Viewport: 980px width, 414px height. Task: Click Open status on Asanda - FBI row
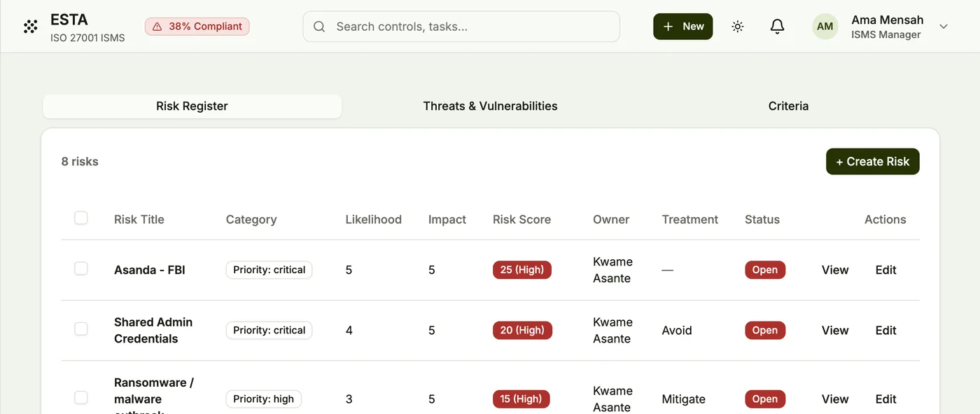pyautogui.click(x=765, y=270)
